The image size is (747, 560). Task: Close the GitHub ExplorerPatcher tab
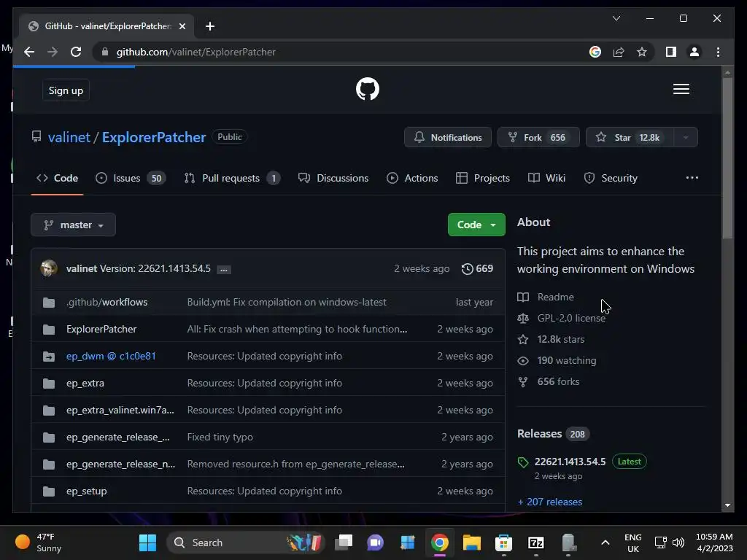click(182, 26)
